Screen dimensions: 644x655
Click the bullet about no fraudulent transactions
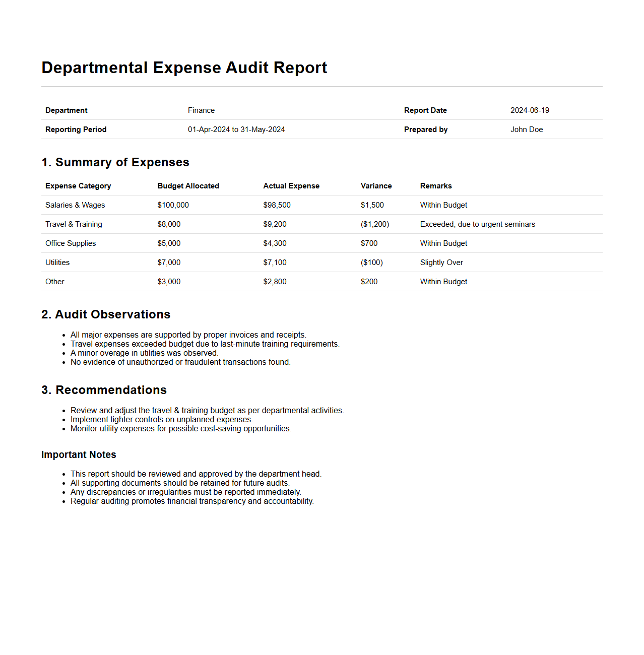(x=180, y=362)
